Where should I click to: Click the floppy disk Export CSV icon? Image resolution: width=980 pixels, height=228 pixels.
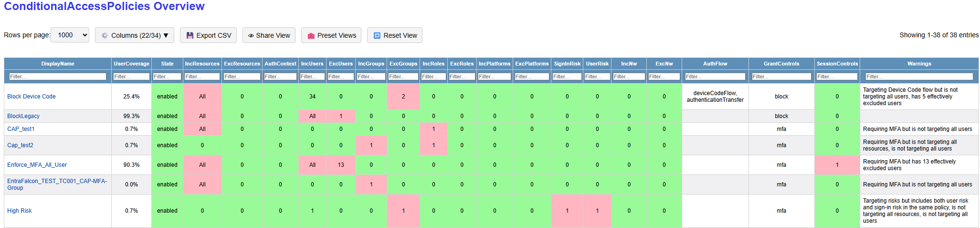pos(190,35)
